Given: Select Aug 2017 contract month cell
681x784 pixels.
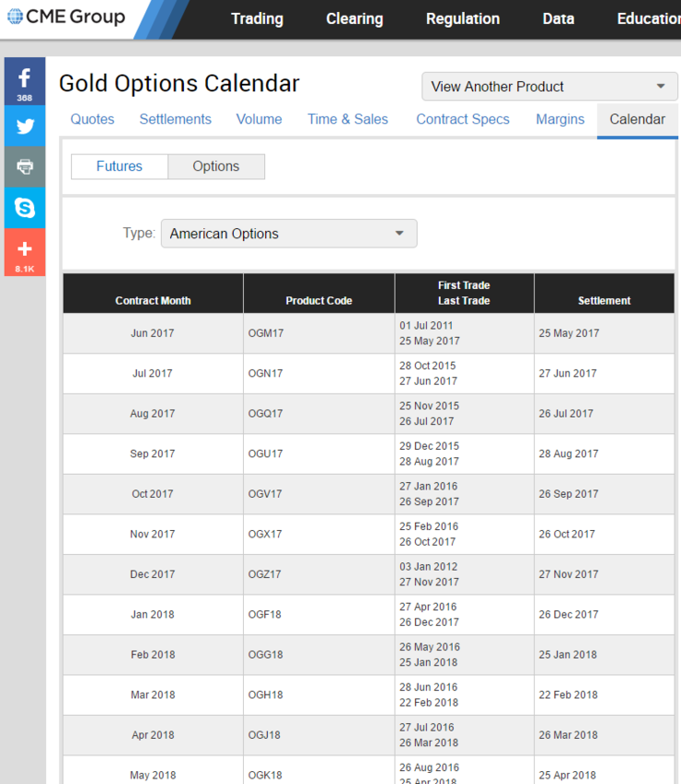Looking at the screenshot, I should [x=153, y=413].
